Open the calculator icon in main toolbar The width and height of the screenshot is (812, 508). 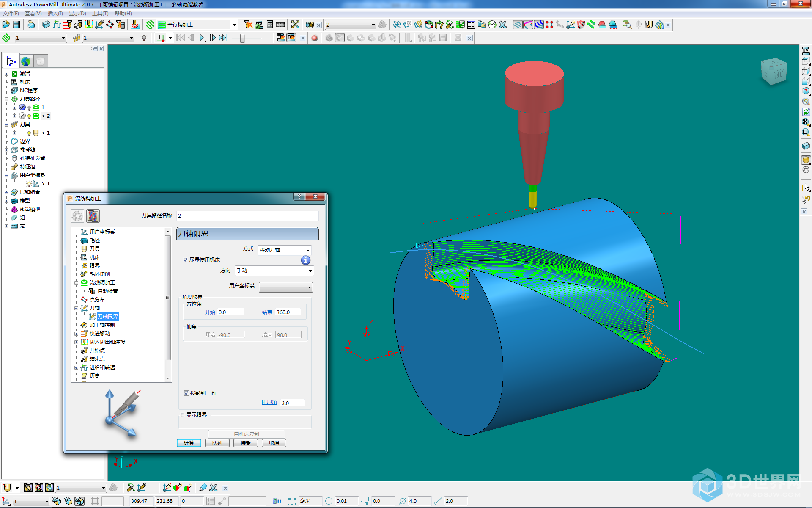270,25
